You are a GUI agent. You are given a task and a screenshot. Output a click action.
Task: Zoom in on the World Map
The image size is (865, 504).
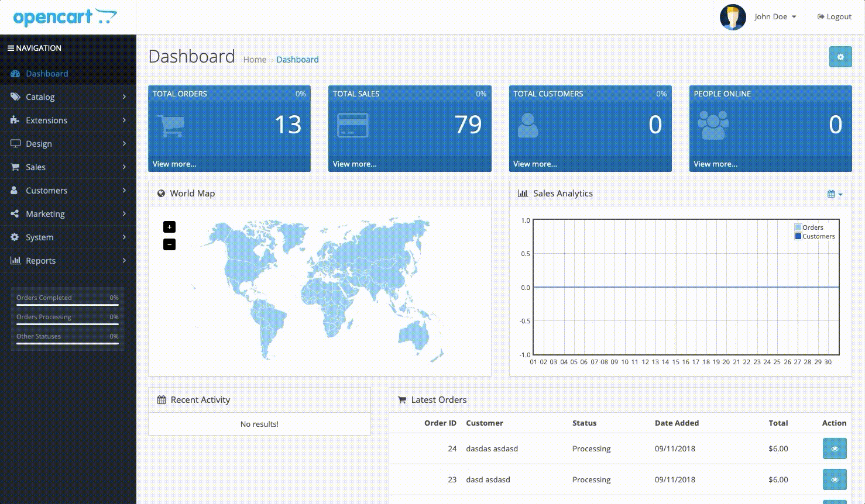click(169, 227)
